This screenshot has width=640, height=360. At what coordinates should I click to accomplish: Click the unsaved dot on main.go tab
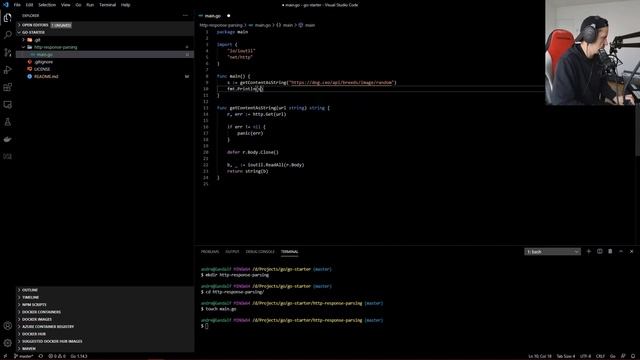point(229,16)
